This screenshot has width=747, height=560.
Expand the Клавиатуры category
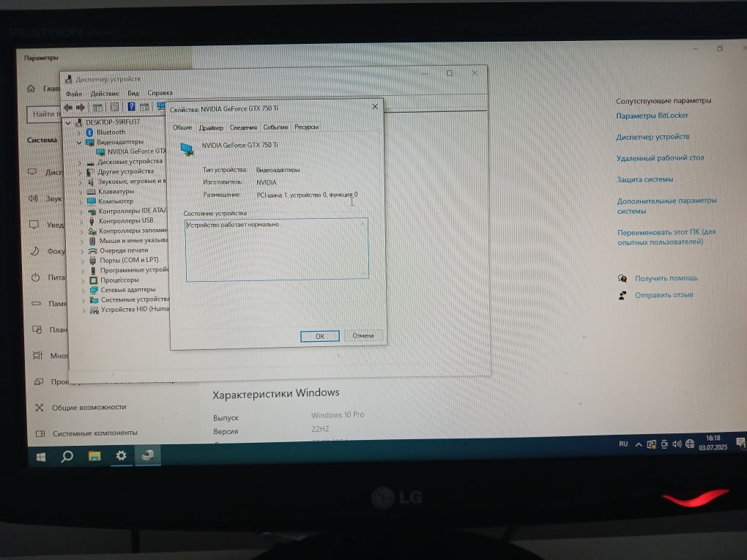81,192
